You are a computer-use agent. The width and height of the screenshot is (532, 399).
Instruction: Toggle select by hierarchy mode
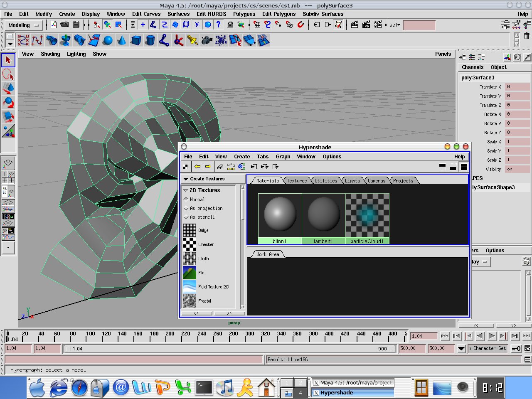tap(96, 25)
